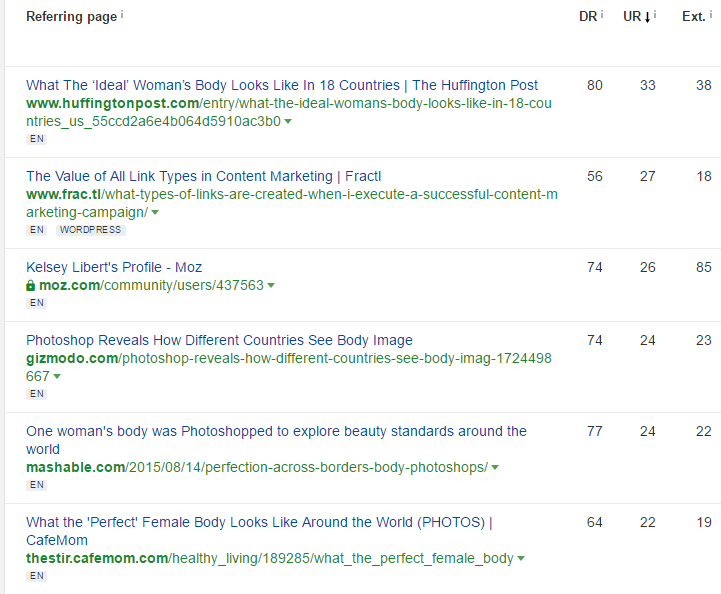The width and height of the screenshot is (721, 594).
Task: Select UR value 33 in Huffington row
Action: pos(647,85)
